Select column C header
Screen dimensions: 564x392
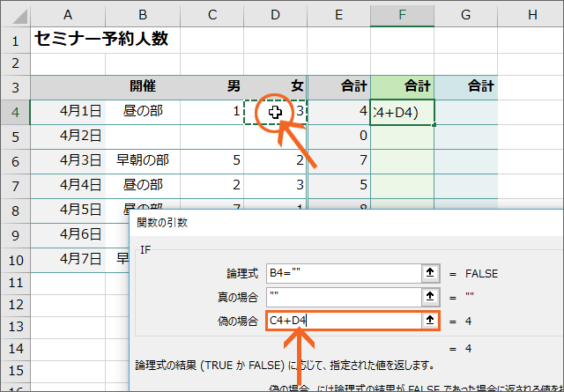click(x=211, y=15)
